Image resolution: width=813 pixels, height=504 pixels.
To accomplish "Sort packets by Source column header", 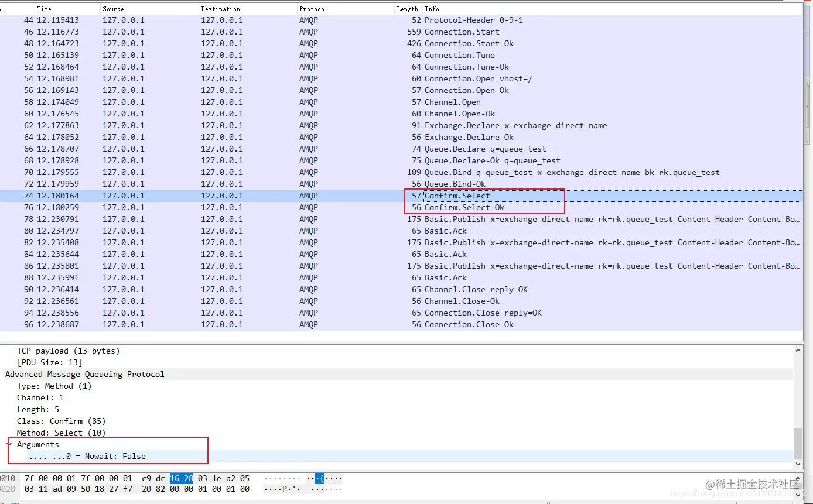I will click(x=149, y=9).
